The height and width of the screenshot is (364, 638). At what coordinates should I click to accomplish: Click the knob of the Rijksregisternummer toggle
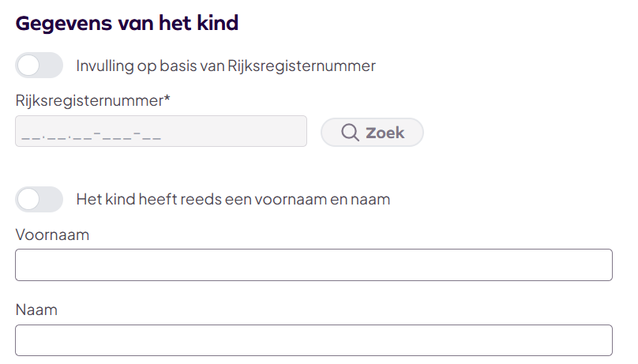29,66
